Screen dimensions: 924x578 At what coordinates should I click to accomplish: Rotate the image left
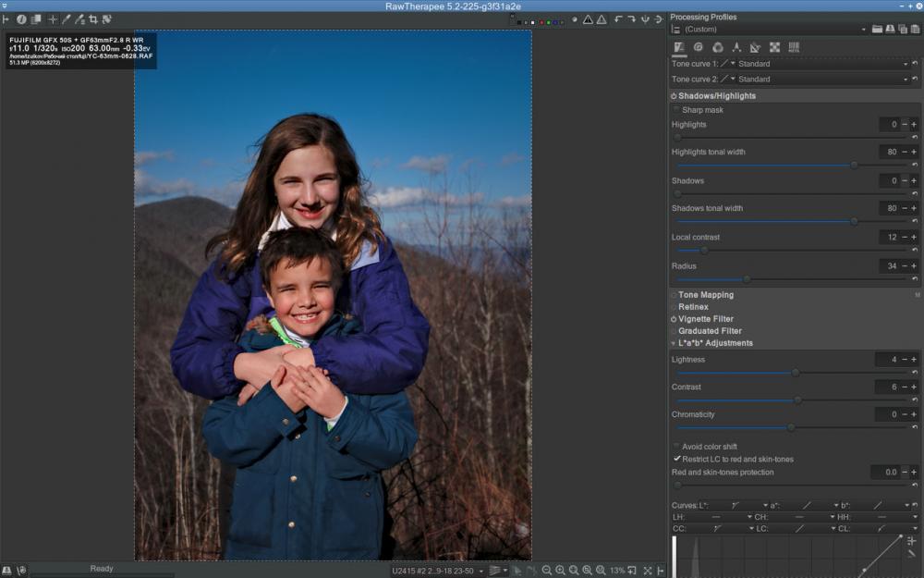point(617,19)
